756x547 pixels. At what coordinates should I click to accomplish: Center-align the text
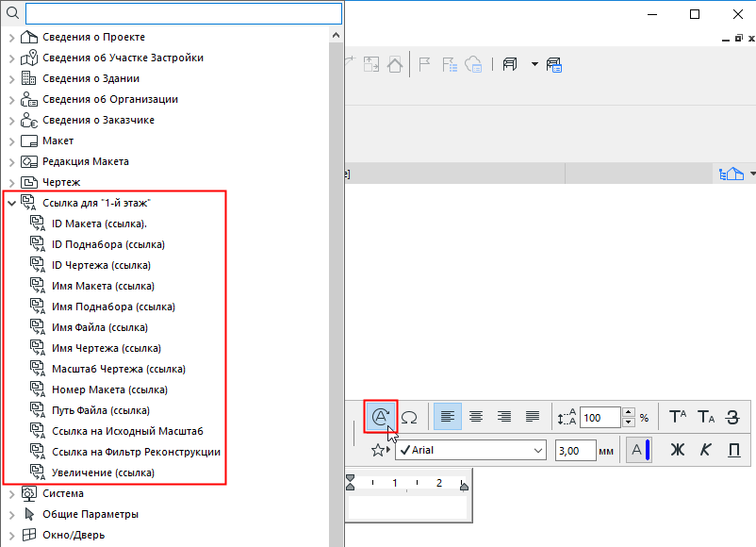[x=476, y=416]
